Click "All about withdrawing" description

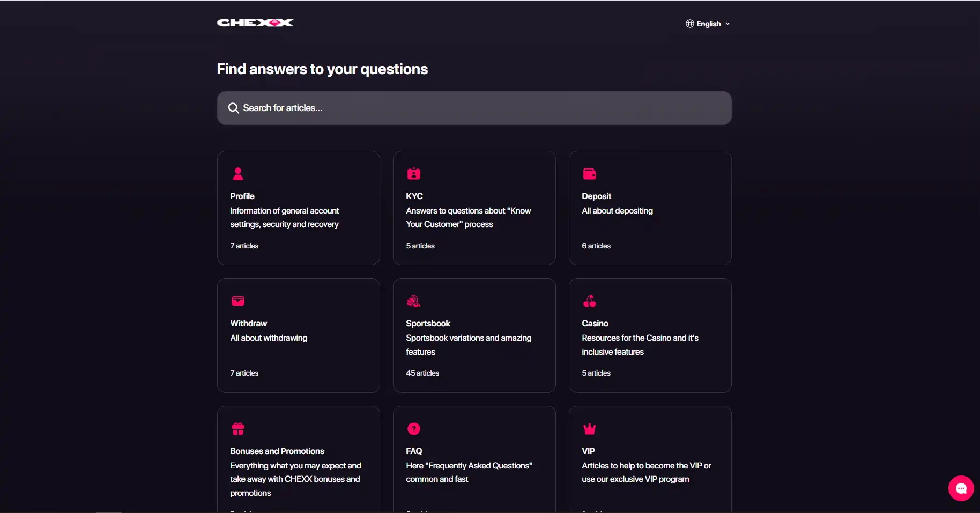click(x=269, y=338)
